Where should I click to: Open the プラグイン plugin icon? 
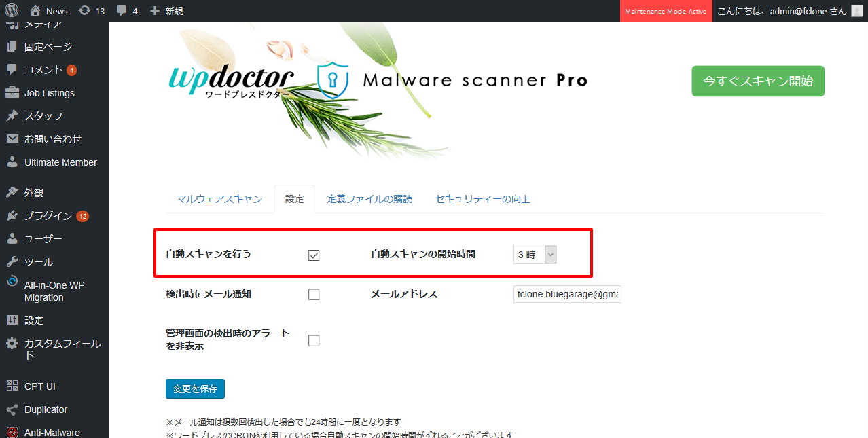click(12, 216)
